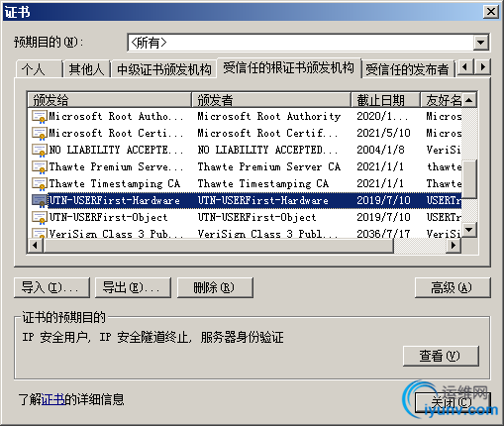The height and width of the screenshot is (426, 504).
Task: Click the 删除(R) button
Action: tap(215, 287)
